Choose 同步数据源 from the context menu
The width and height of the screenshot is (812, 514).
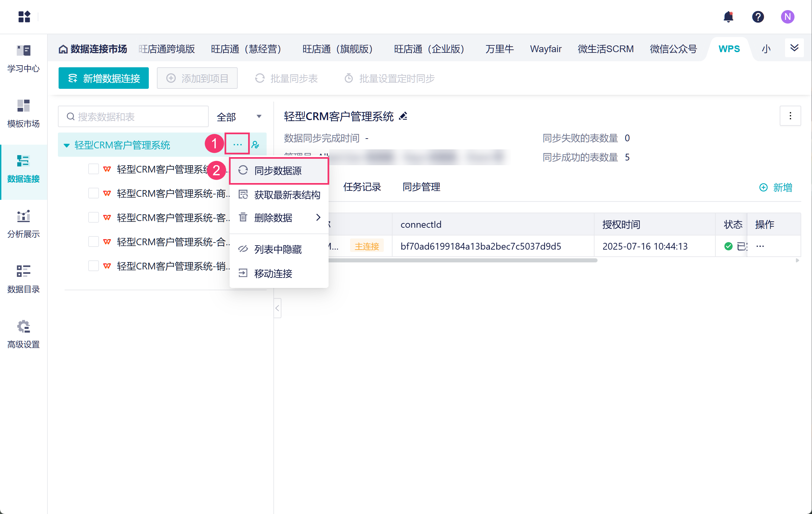click(x=278, y=171)
